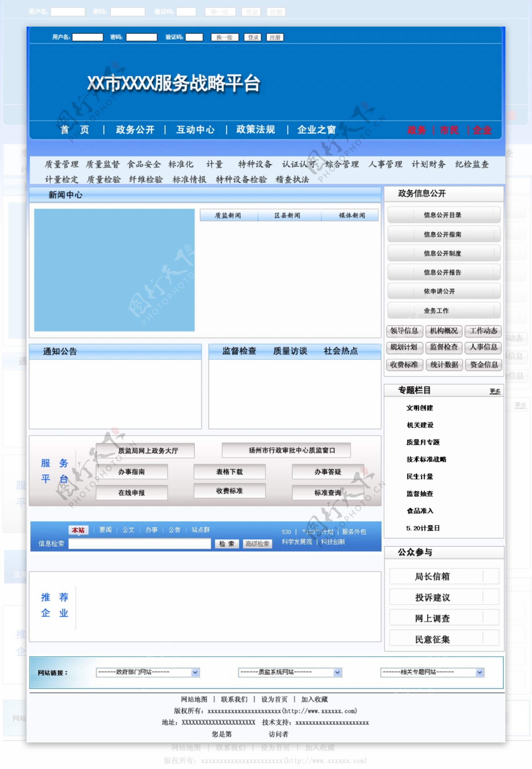This screenshot has width=532, height=769.
Task: Switch to 监督检查 panel tab
Action: 239,351
